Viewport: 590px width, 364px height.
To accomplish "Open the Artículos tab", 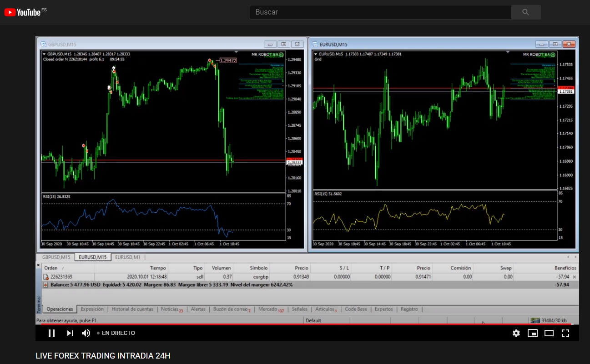I will [x=326, y=309].
